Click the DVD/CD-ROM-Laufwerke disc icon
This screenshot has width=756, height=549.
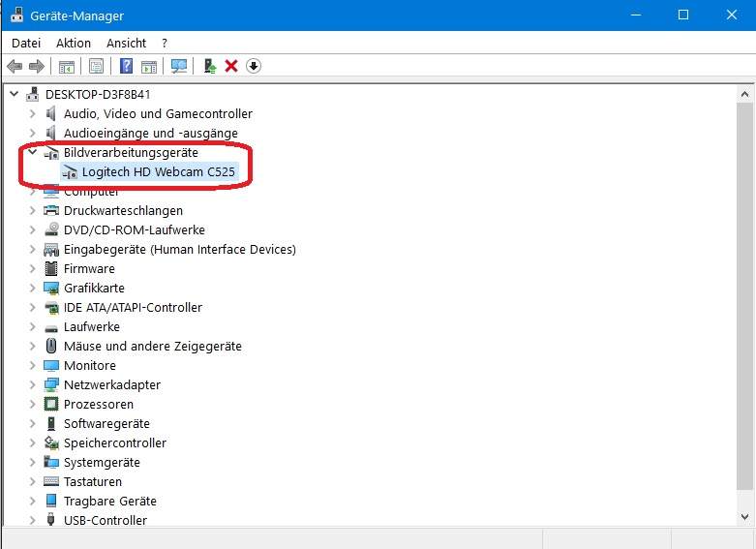[51, 229]
